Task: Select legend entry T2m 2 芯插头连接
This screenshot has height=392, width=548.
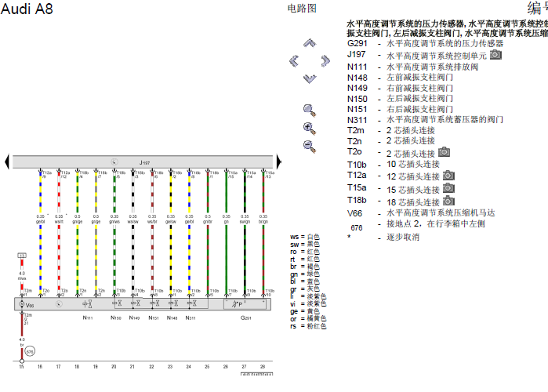Action: [391, 130]
